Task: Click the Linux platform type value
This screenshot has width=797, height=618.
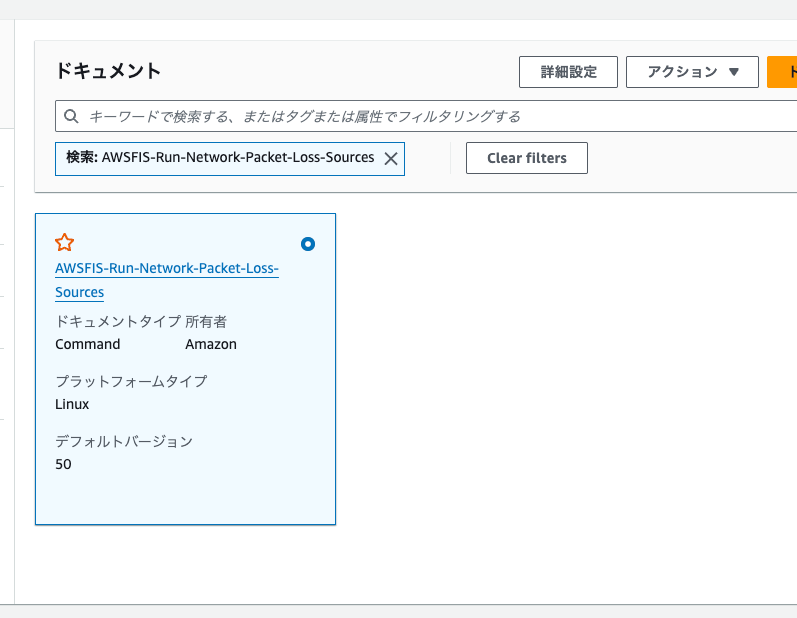Action: (72, 404)
